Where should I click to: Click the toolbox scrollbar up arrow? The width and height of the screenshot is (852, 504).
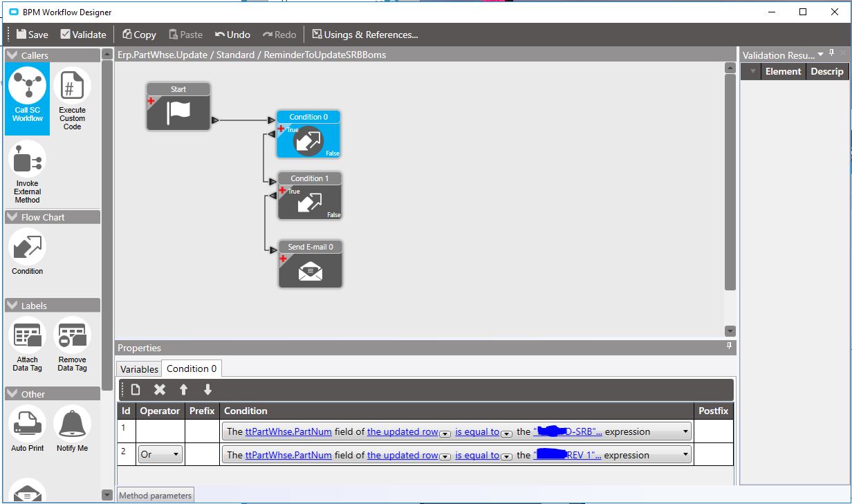106,54
